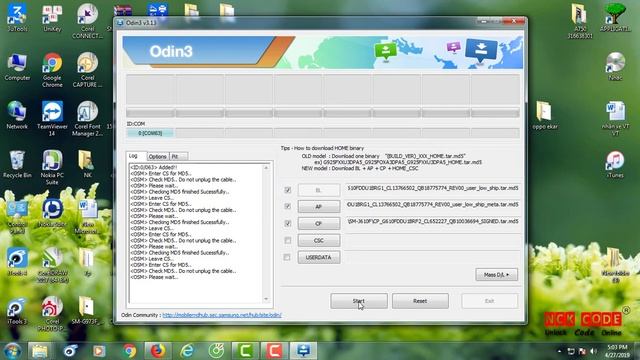The height and width of the screenshot is (360, 640).
Task: Open the Odin Community link
Action: coord(222,315)
